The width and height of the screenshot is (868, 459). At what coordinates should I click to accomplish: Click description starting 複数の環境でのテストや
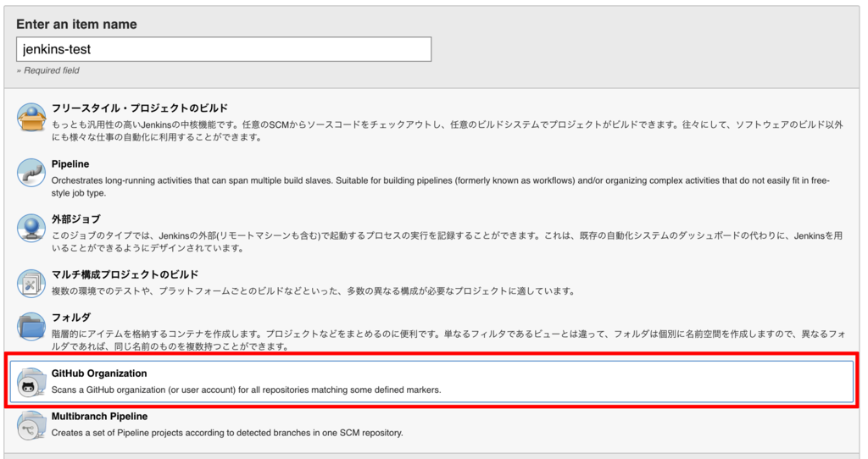[313, 290]
